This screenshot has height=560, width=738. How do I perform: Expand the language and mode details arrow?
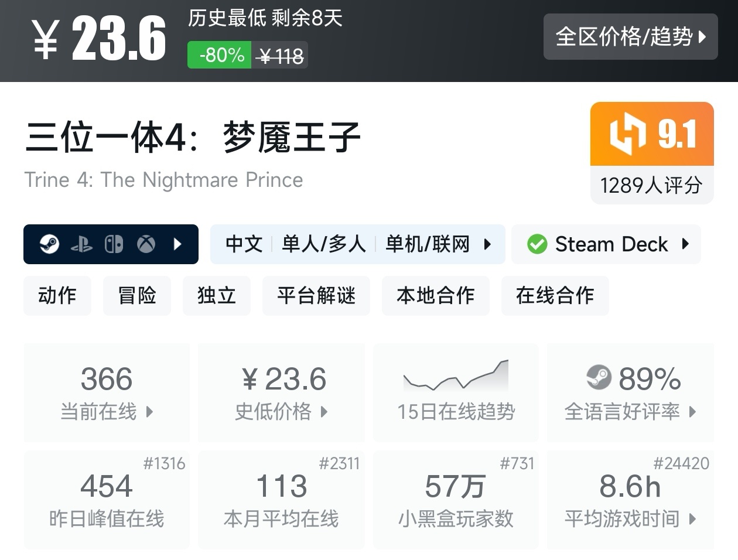tap(487, 244)
